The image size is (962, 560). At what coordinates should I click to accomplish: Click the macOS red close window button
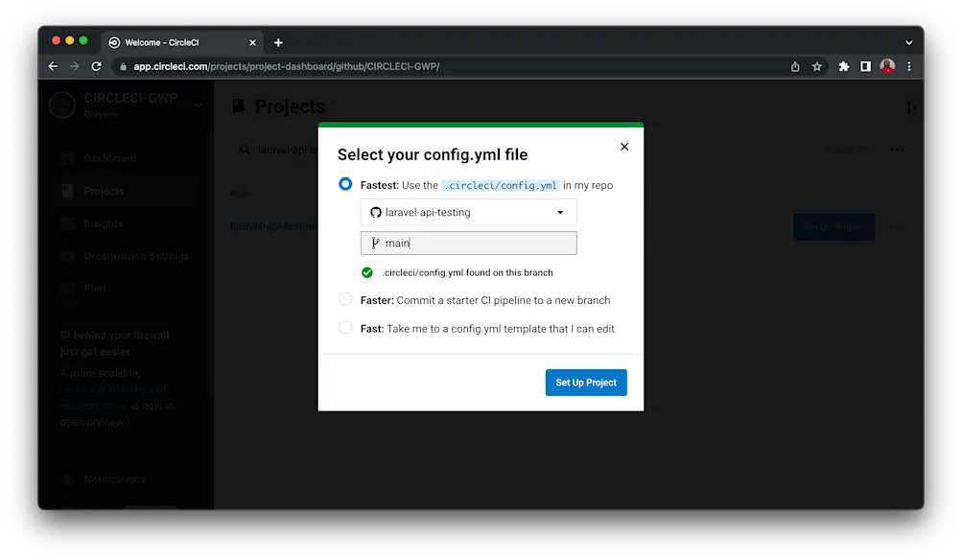(56, 40)
